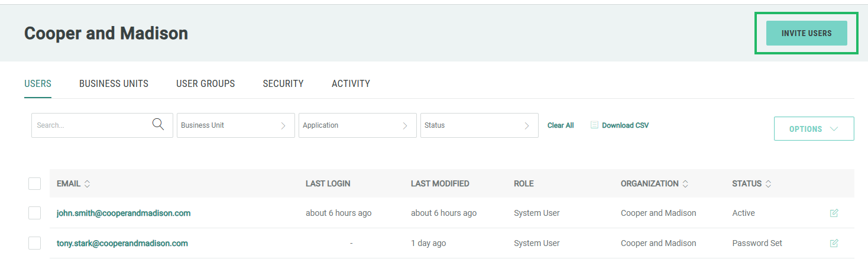This screenshot has width=868, height=262.
Task: Open the Application filter dropdown
Action: coord(357,125)
